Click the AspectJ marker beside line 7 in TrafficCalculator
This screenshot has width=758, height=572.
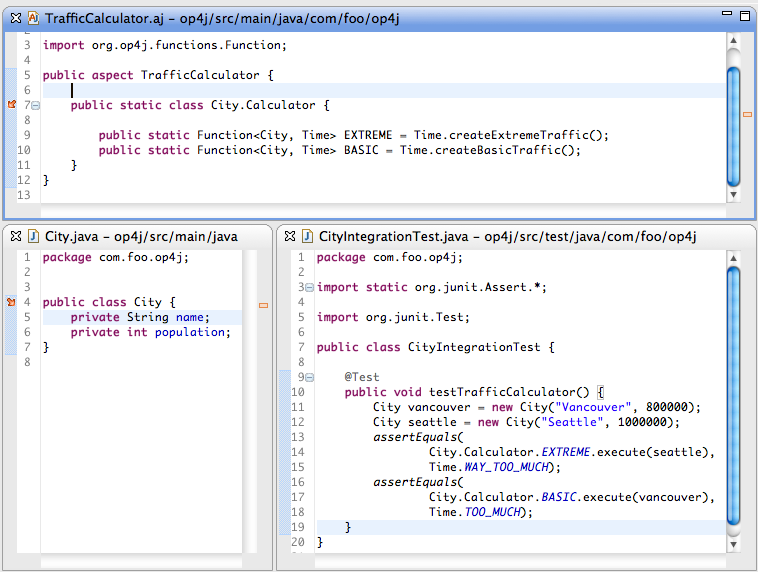(12, 105)
